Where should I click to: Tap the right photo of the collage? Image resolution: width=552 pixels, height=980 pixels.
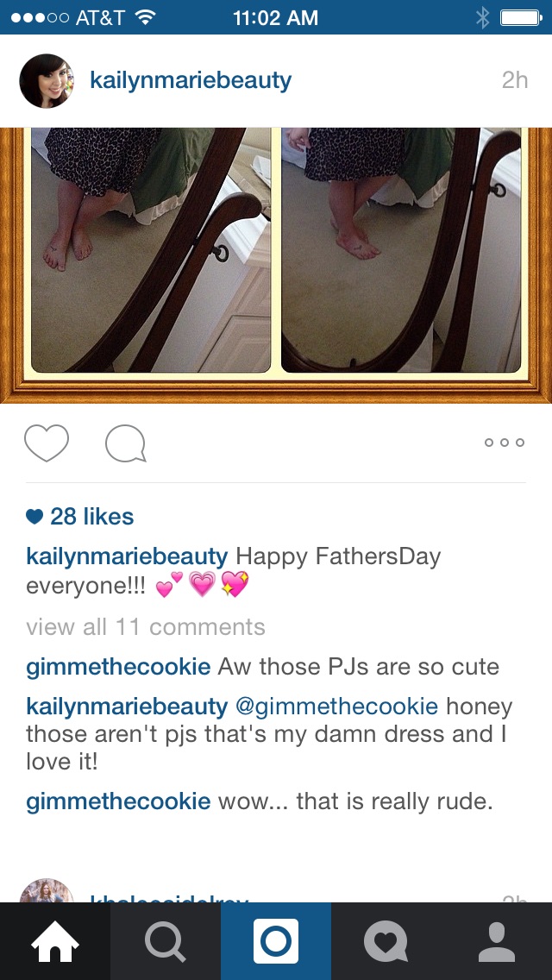pyautogui.click(x=401, y=250)
